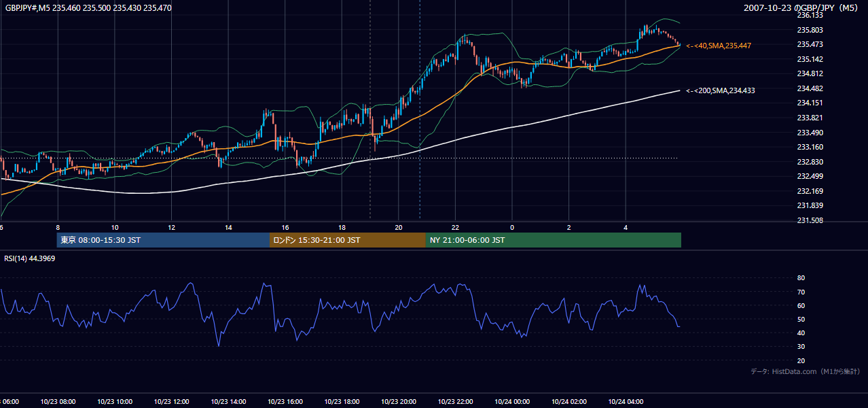Click price axis value 231.839
Image resolution: width=868 pixels, height=408 pixels.
(810, 205)
